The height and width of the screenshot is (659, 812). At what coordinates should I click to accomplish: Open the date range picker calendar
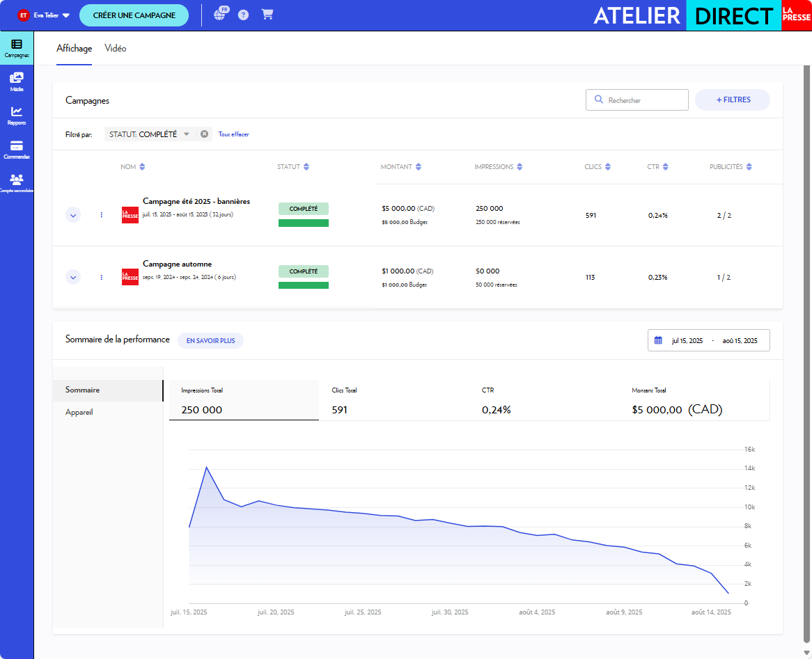tap(658, 340)
